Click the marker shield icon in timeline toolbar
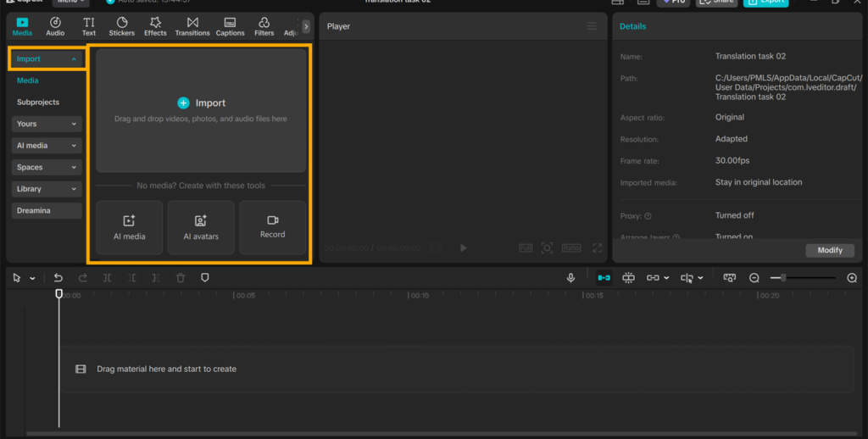The image size is (868, 439). [x=204, y=278]
